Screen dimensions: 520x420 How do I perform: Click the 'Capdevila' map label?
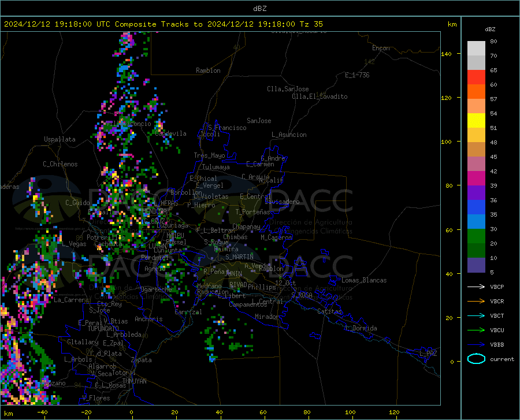pyautogui.click(x=171, y=133)
